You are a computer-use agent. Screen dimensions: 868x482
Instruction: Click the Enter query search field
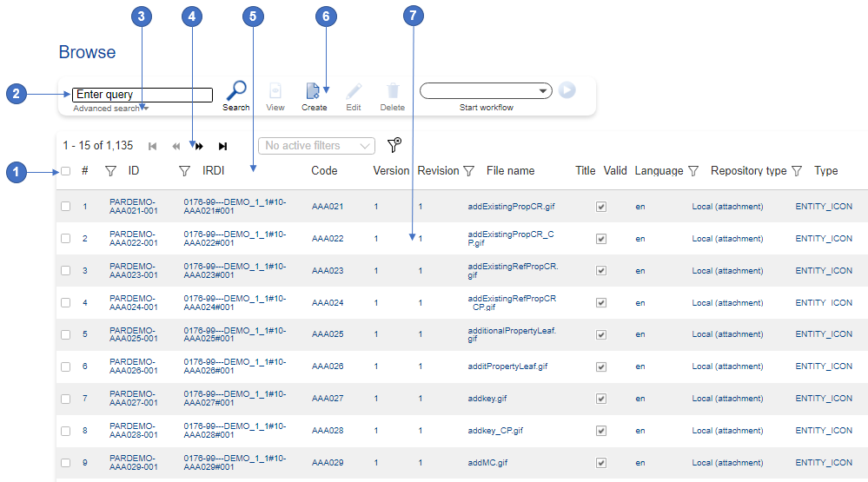point(142,95)
